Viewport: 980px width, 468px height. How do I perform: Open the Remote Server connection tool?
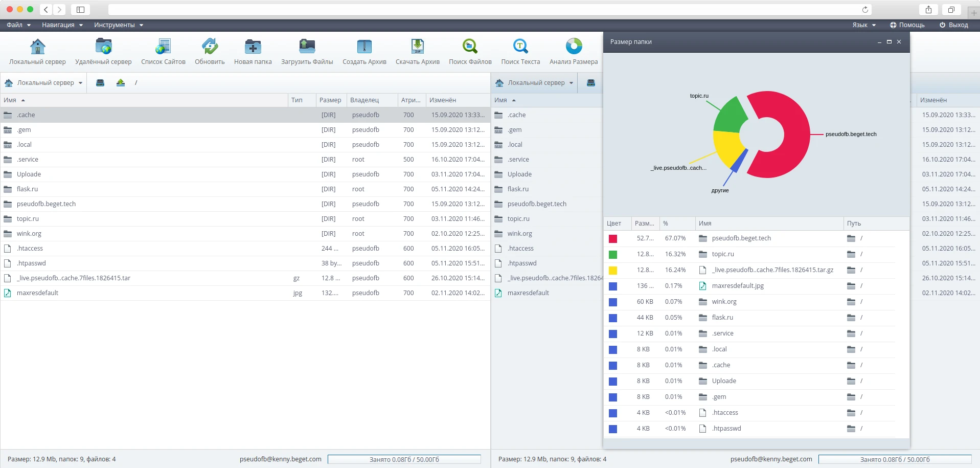pos(103,47)
